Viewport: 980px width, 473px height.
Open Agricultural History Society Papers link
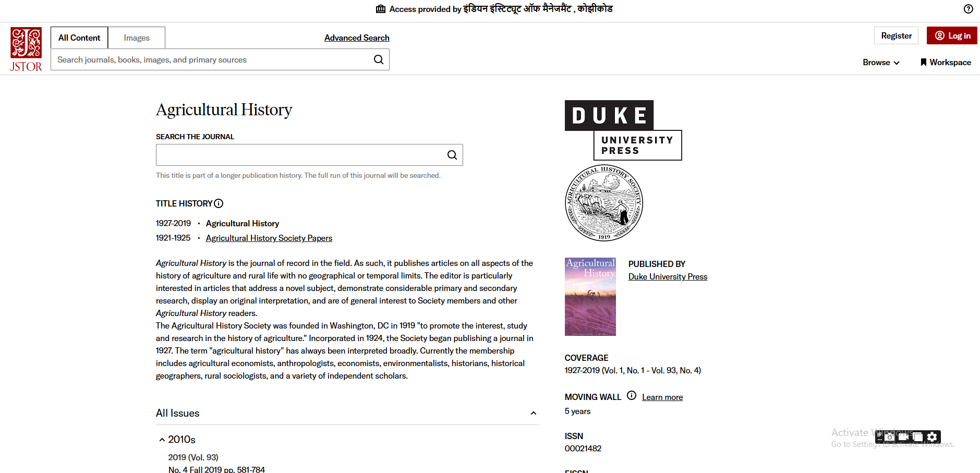pos(269,238)
